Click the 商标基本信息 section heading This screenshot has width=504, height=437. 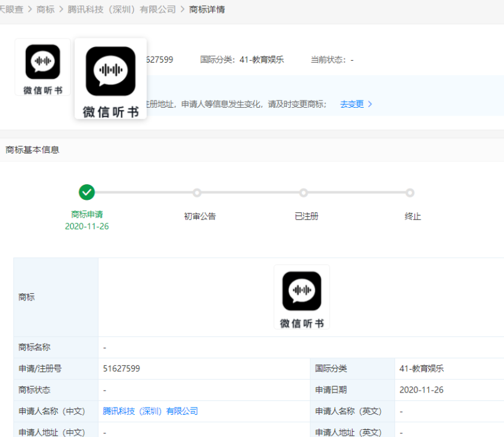tap(32, 150)
